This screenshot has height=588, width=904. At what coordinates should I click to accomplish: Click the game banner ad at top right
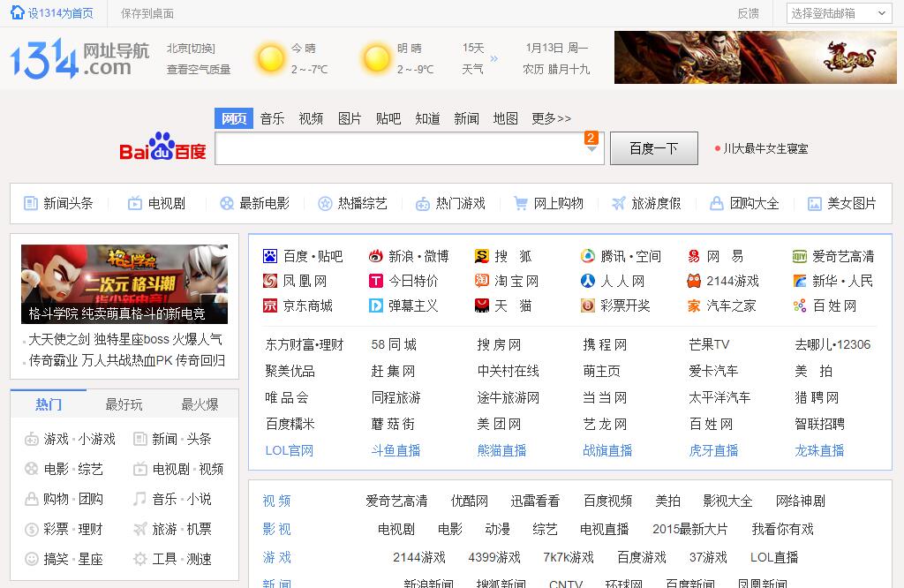click(756, 57)
